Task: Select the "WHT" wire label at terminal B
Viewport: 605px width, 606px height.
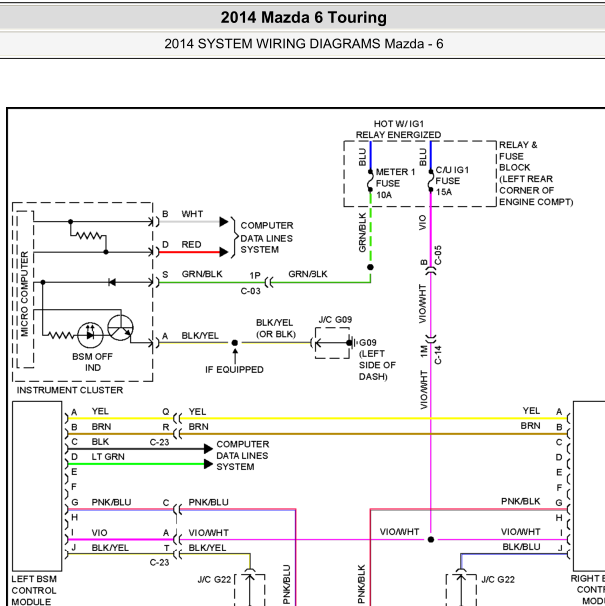Action: coord(192,214)
